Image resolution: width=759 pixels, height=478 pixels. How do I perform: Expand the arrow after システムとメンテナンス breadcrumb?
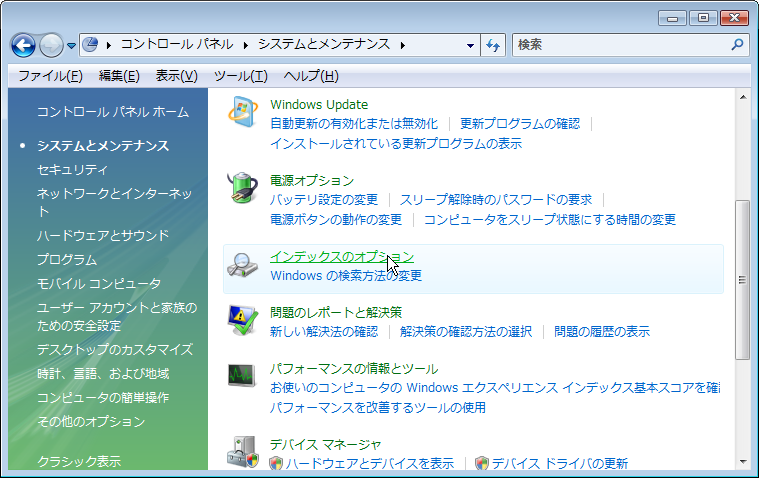click(x=403, y=45)
